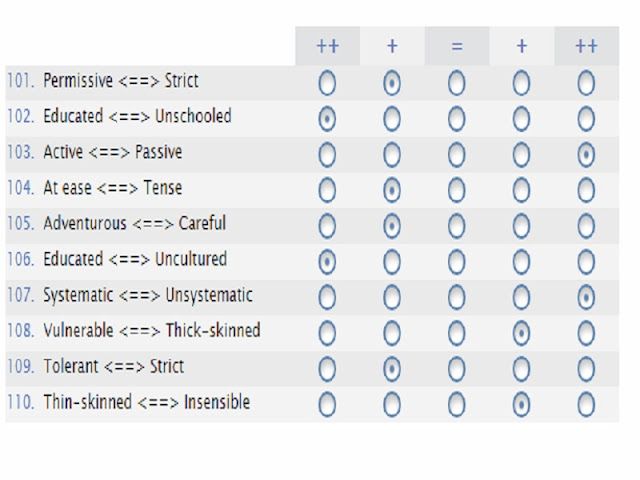The width and height of the screenshot is (640, 480).
Task: Choose strongly Strict for item 101
Action: 586,83
